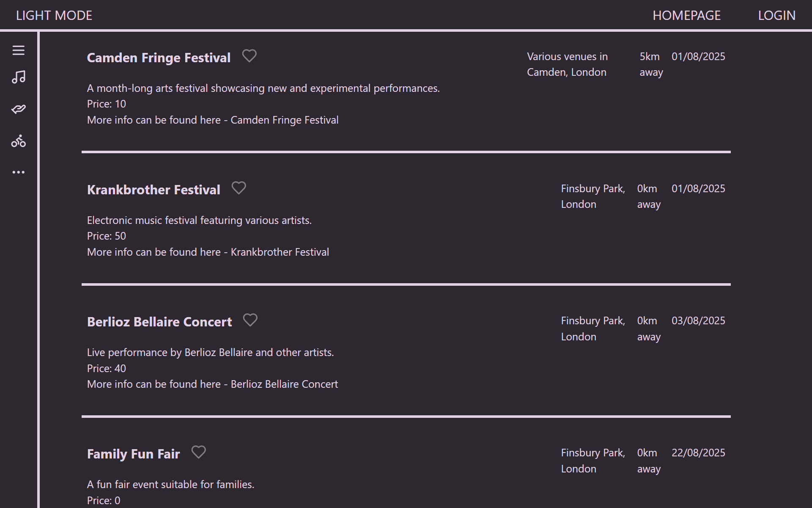Viewport: 812px width, 508px height.
Task: Select the music category icon
Action: tap(18, 77)
